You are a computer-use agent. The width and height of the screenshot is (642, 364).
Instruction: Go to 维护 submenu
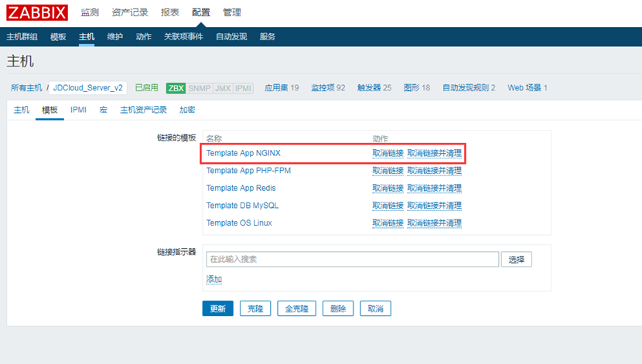pos(115,37)
